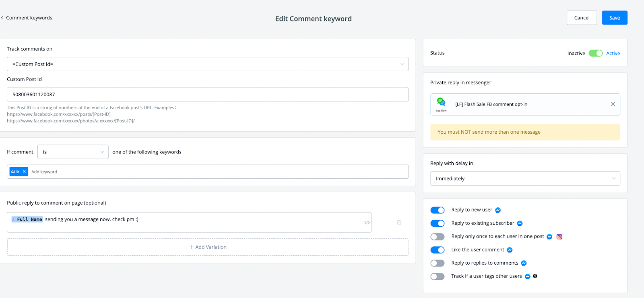Open the Reply with delay dropdown
Screen dimensions: 644x298
click(525, 178)
